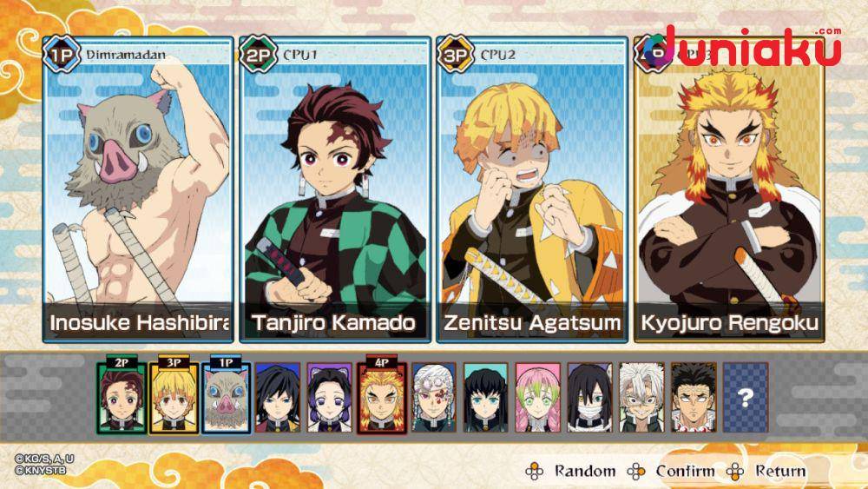The height and width of the screenshot is (489, 868).
Task: Pick the Gyomei roster icon
Action: tap(694, 398)
